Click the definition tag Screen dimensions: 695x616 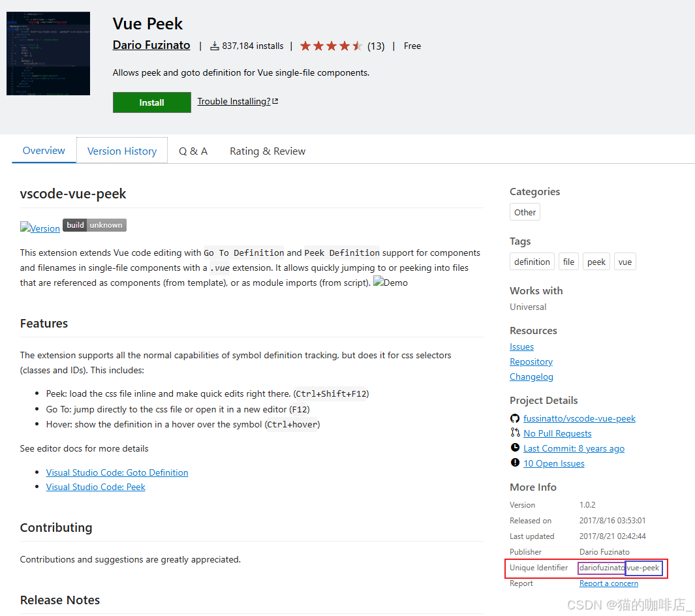[x=532, y=262]
